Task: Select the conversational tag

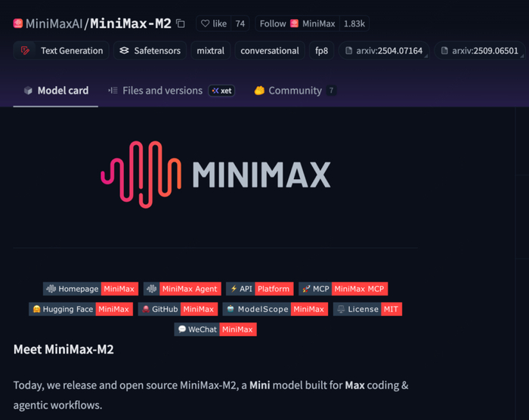Action: (270, 51)
